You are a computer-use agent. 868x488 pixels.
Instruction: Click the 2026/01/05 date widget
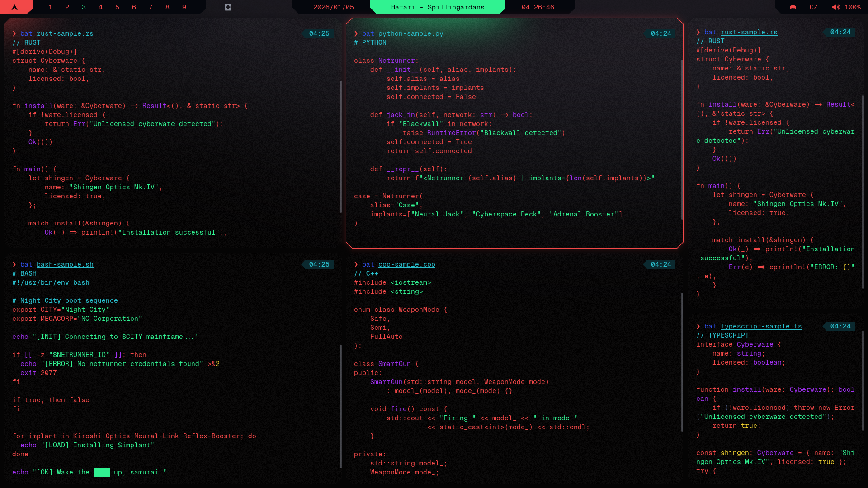333,7
